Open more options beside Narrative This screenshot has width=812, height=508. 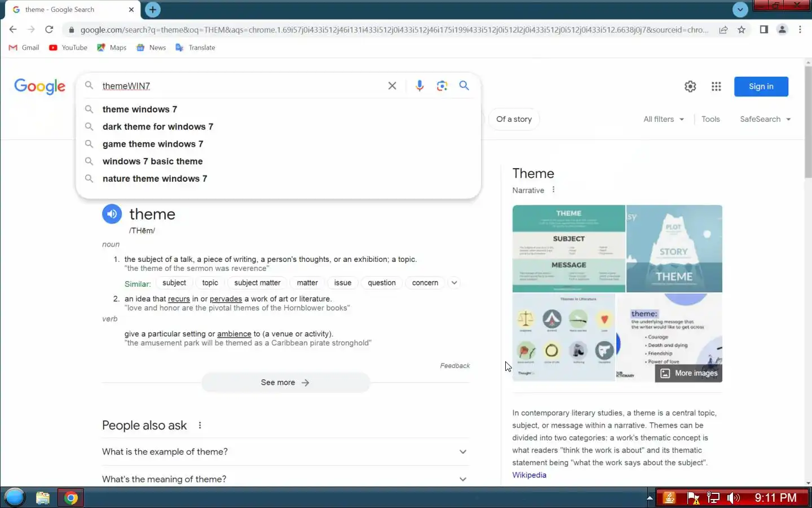553,190
